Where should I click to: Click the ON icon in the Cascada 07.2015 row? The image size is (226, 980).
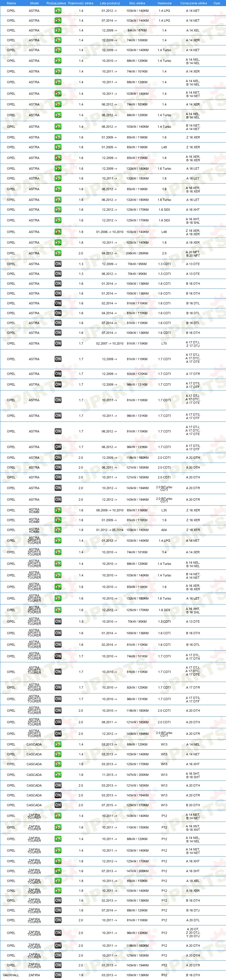coord(58,805)
